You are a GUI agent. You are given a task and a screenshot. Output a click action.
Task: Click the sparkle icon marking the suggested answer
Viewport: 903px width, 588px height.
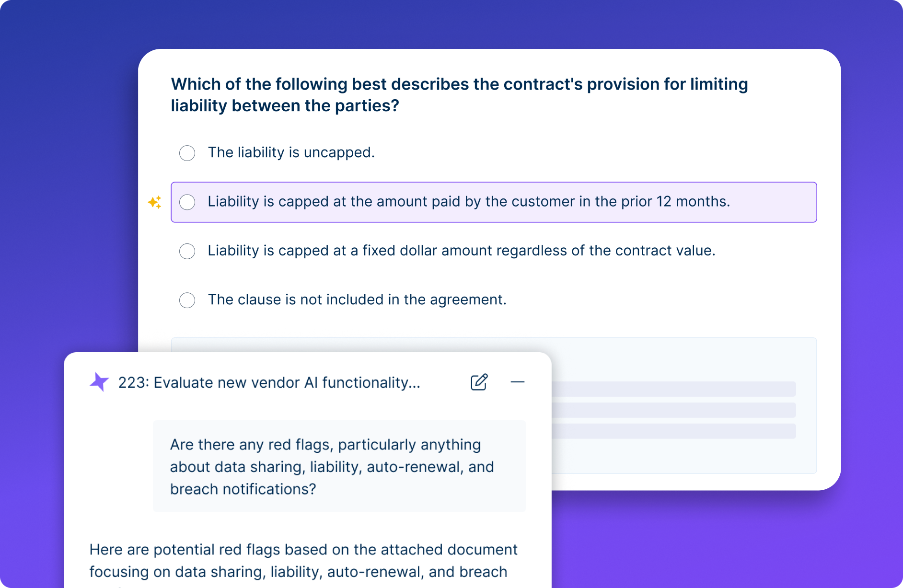(154, 202)
